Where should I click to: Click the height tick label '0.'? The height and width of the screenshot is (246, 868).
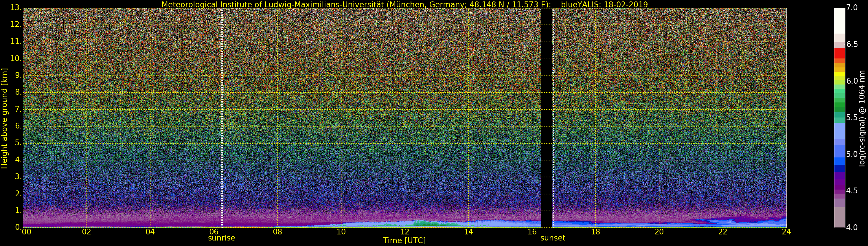(x=18, y=227)
